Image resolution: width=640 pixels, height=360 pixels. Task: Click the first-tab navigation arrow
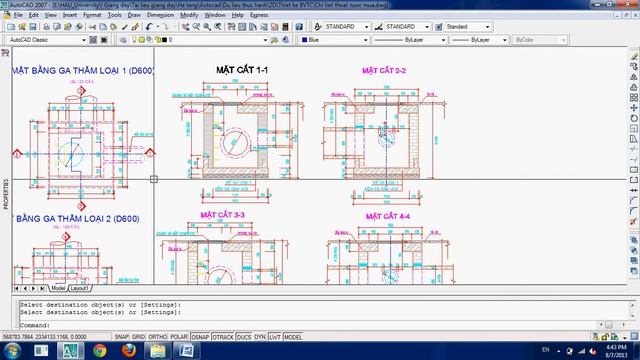(16, 288)
